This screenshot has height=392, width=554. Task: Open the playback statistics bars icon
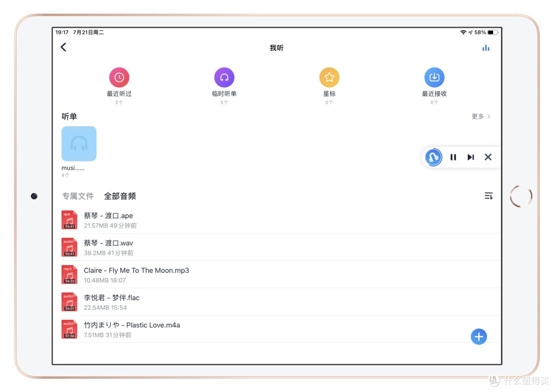coord(486,48)
